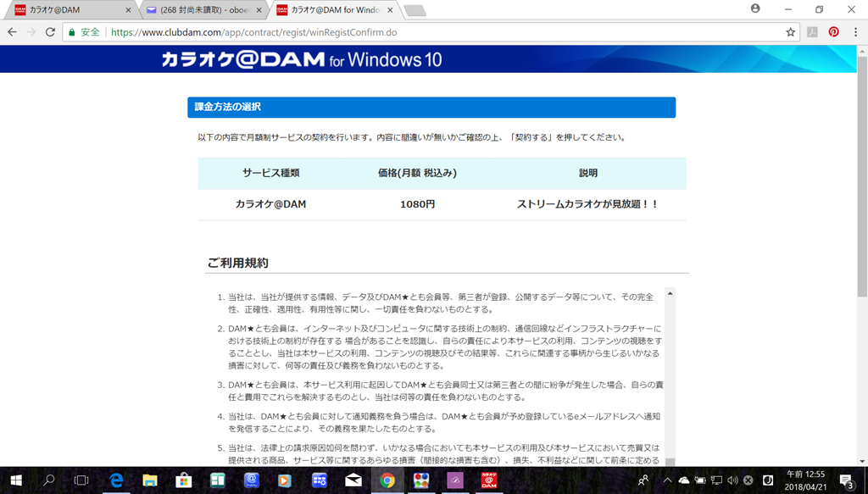The height and width of the screenshot is (494, 868).
Task: Click the Pinterest extension icon
Action: click(834, 32)
